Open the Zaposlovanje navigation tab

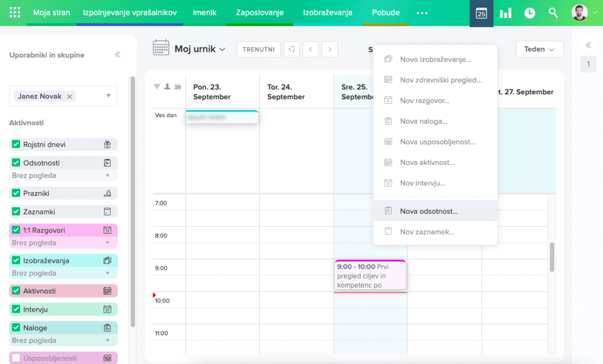(x=260, y=13)
